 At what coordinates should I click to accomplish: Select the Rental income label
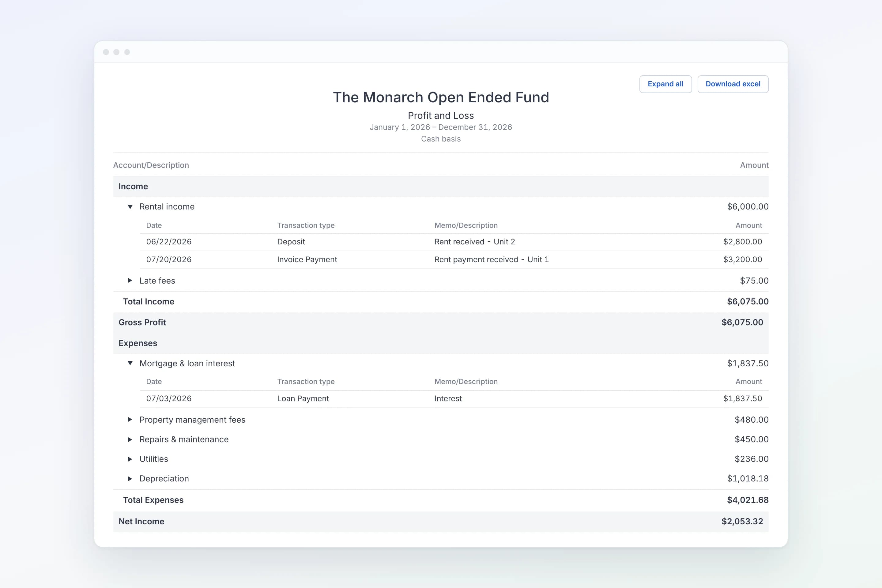[167, 207]
